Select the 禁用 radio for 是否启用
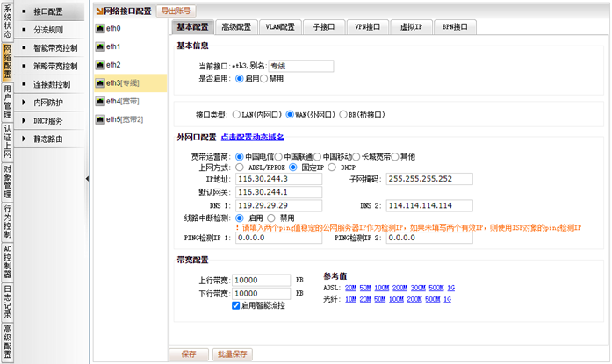 263,78
